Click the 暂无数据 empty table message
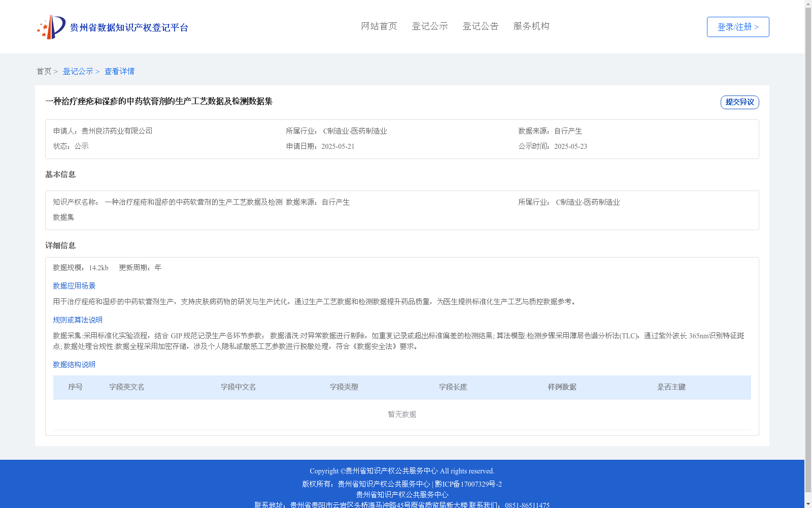Image resolution: width=812 pixels, height=508 pixels. [x=402, y=415]
